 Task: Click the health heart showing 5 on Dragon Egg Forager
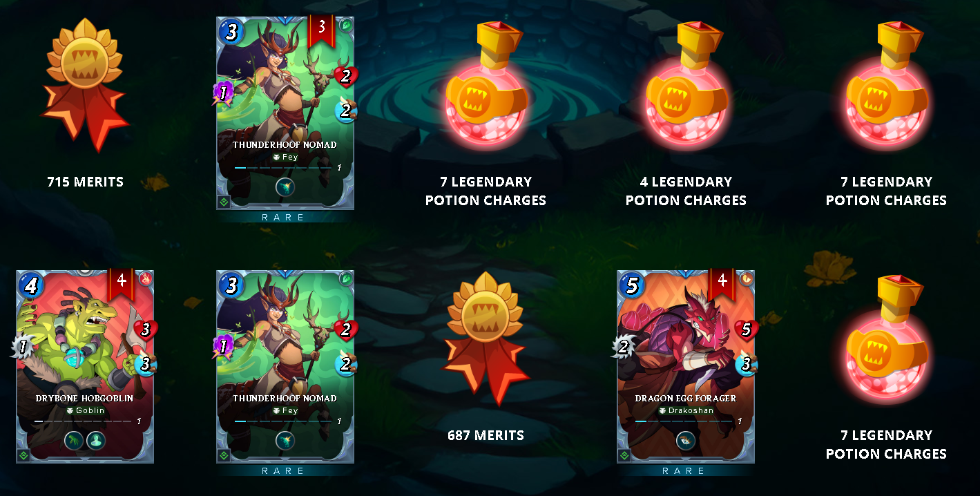click(x=746, y=330)
